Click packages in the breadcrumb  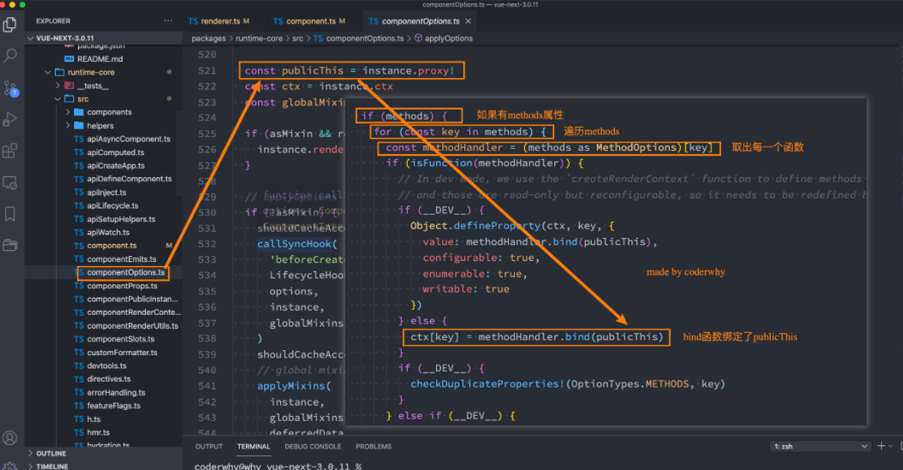[x=208, y=39]
